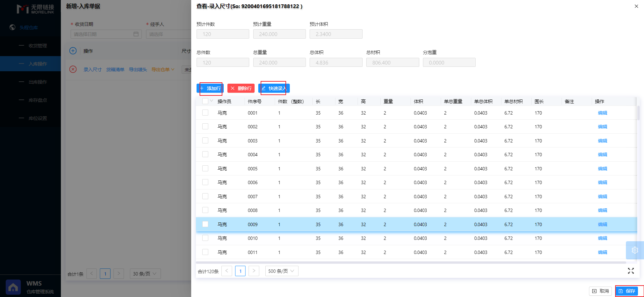
Task: Click 编辑 link for row 0009
Action: pos(602,224)
